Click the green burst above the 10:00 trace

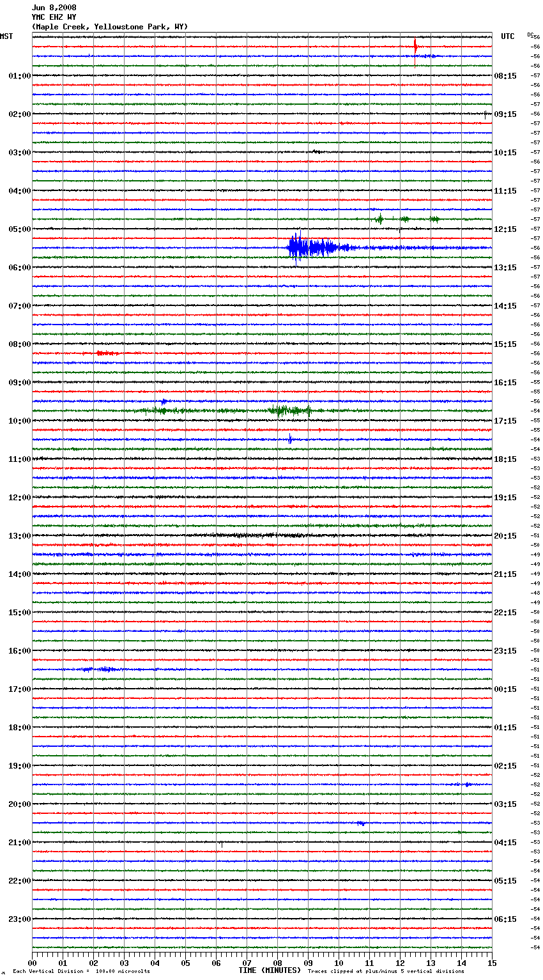click(291, 411)
